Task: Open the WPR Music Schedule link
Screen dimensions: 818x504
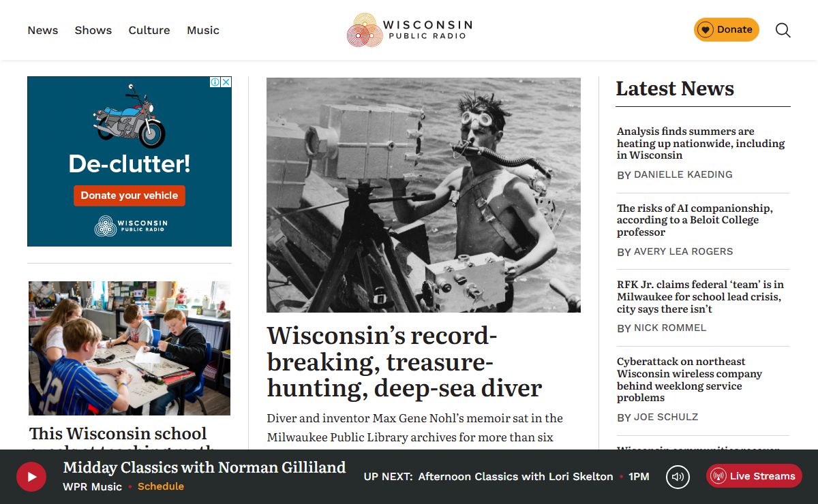Action: 161,486
